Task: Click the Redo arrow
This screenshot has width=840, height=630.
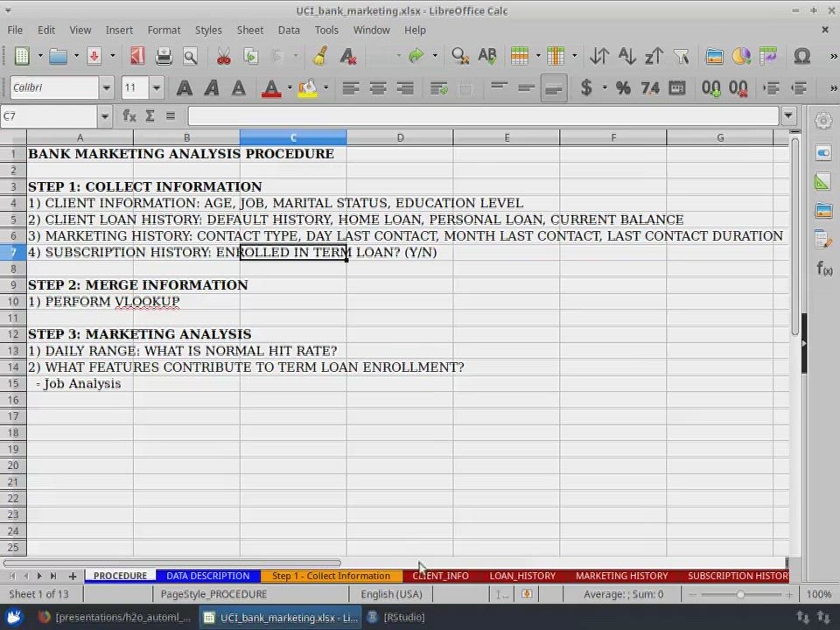Action: (x=416, y=56)
